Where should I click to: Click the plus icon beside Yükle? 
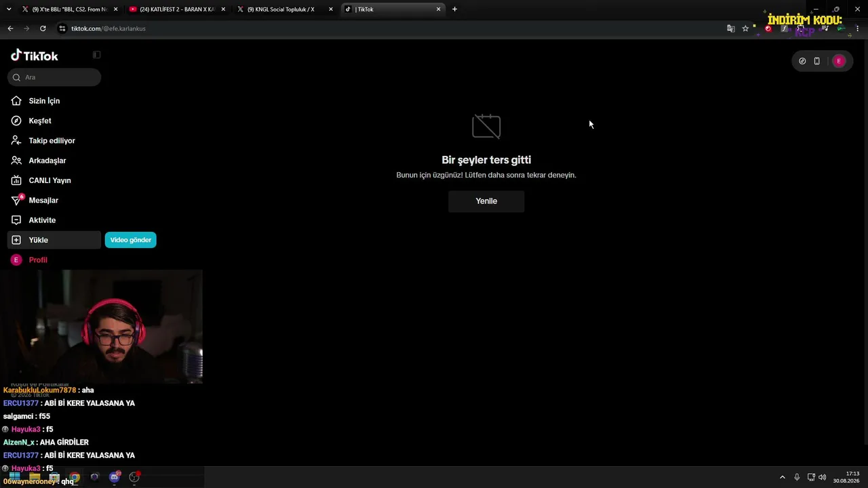click(x=16, y=240)
